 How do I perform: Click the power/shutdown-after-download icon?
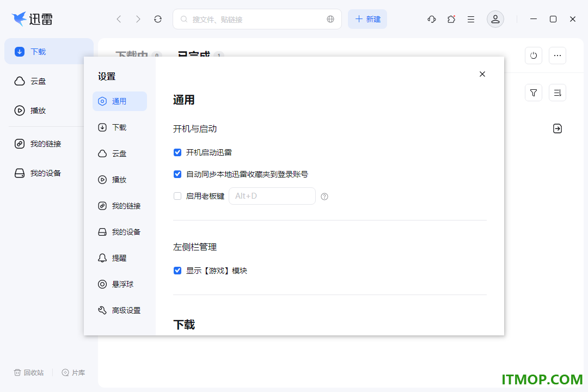534,56
